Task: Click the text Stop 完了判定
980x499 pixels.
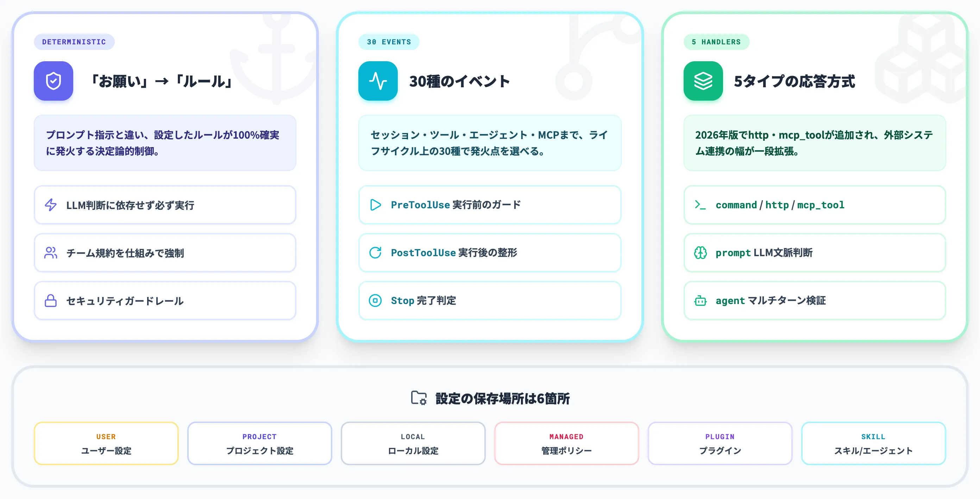Action: [423, 301]
